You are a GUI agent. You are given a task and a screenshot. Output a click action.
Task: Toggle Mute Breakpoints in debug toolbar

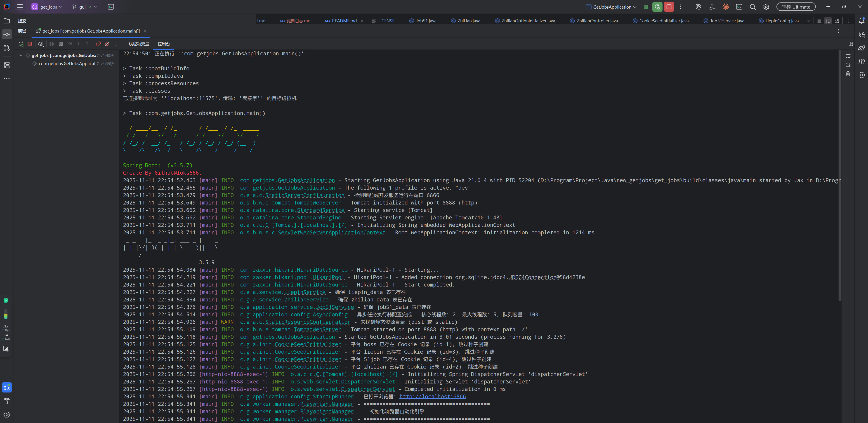(107, 44)
